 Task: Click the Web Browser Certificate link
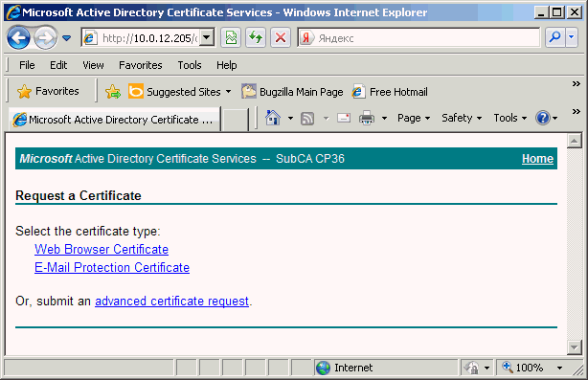click(102, 249)
